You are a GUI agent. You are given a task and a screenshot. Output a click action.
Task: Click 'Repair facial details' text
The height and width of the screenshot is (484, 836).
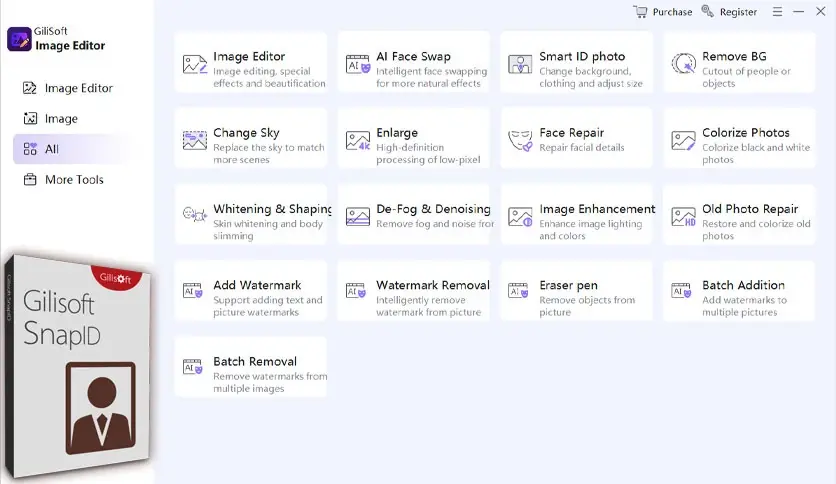pos(582,147)
